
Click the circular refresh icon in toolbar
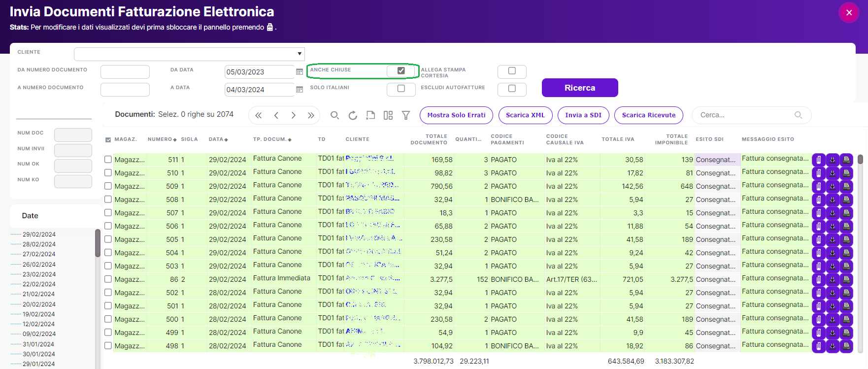(353, 115)
